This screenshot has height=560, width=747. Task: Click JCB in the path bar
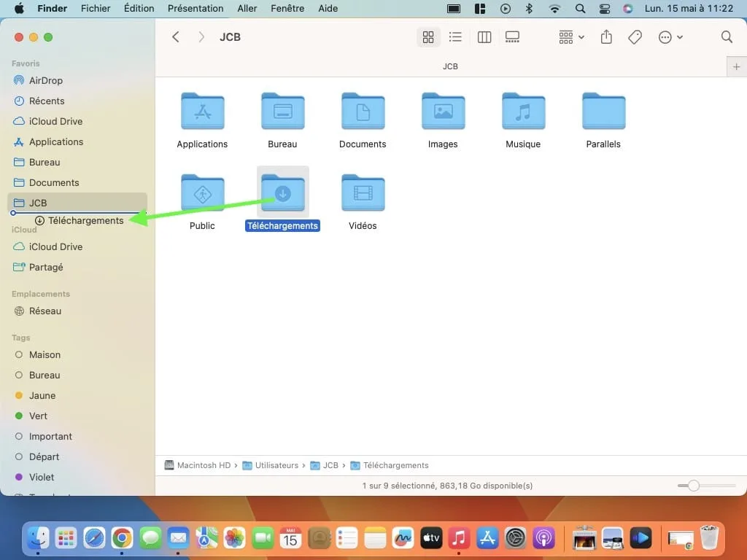(x=325, y=465)
